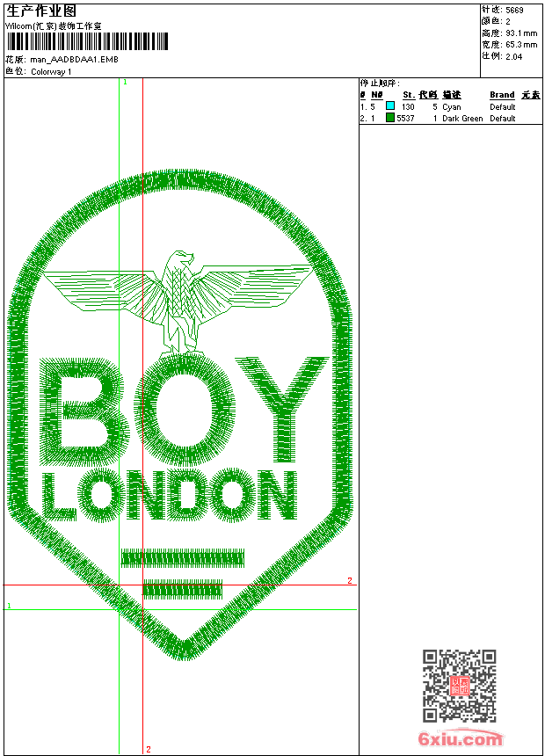Click the Brand column header
The image size is (545, 756).
502,95
